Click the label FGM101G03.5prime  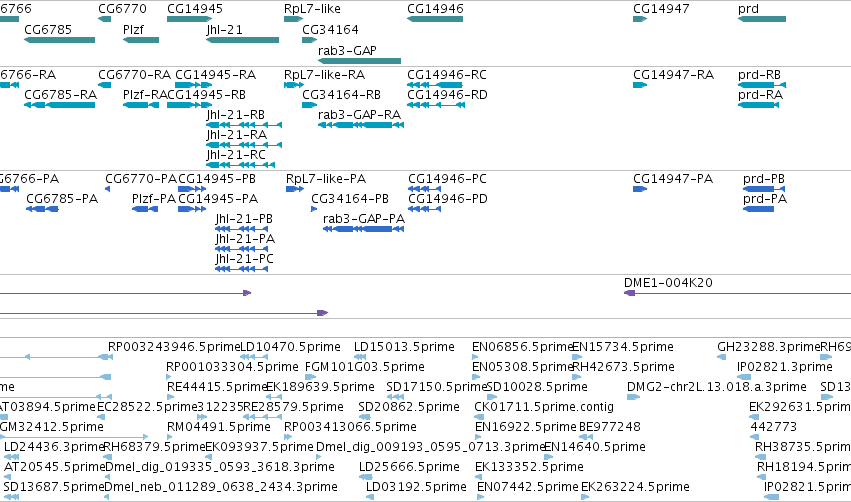365,367
